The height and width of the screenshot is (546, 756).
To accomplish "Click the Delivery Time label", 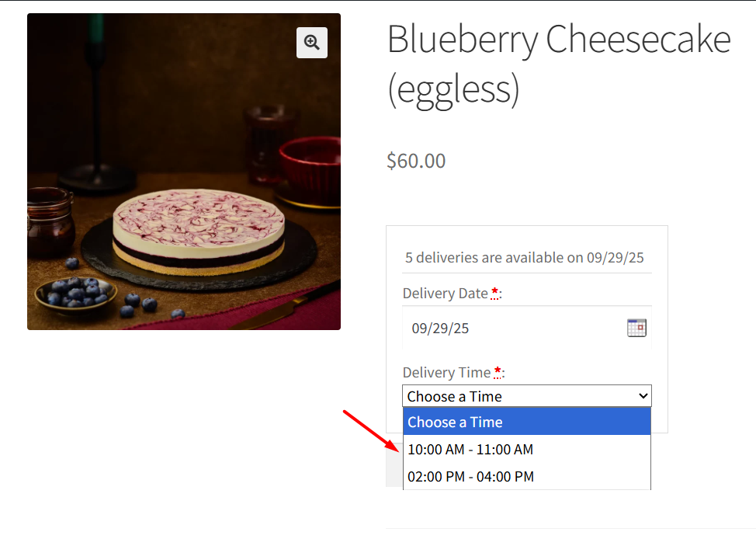I will point(446,373).
